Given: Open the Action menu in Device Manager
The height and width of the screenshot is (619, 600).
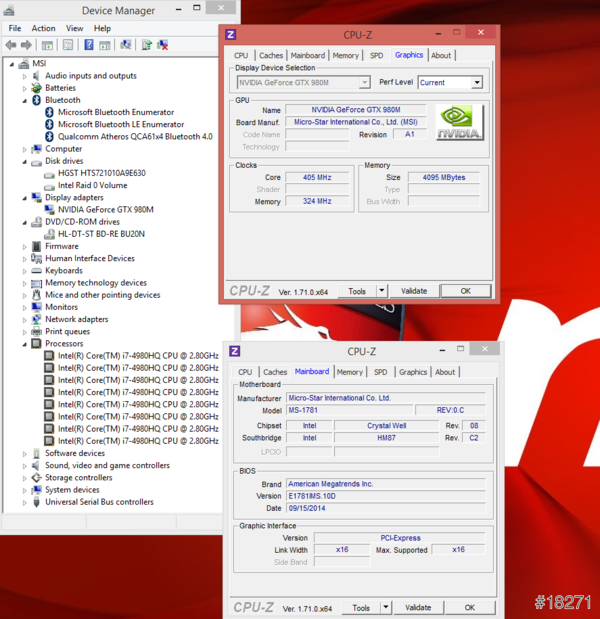Looking at the screenshot, I should coord(43,28).
